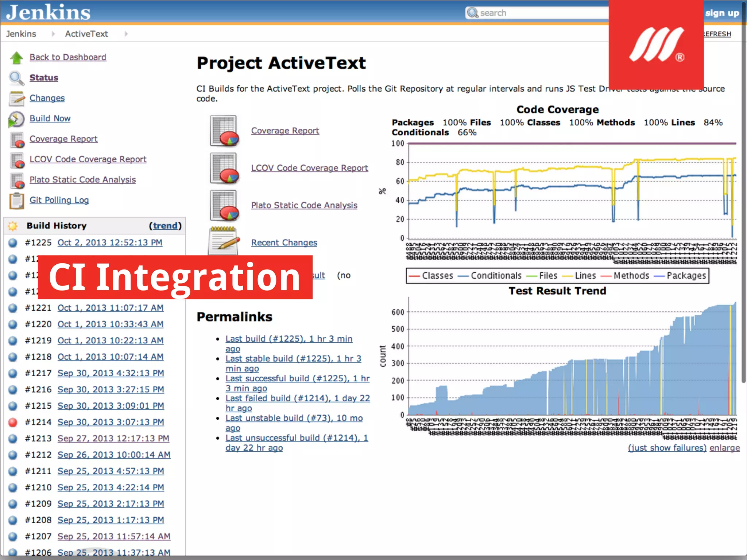
Task: Click the ActiveText breadcrumb item
Action: click(x=86, y=34)
